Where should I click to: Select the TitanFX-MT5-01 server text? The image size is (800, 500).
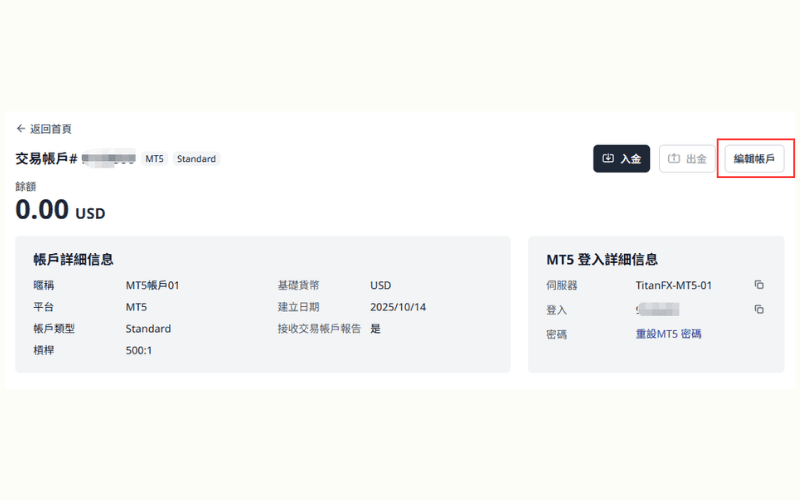point(673,285)
